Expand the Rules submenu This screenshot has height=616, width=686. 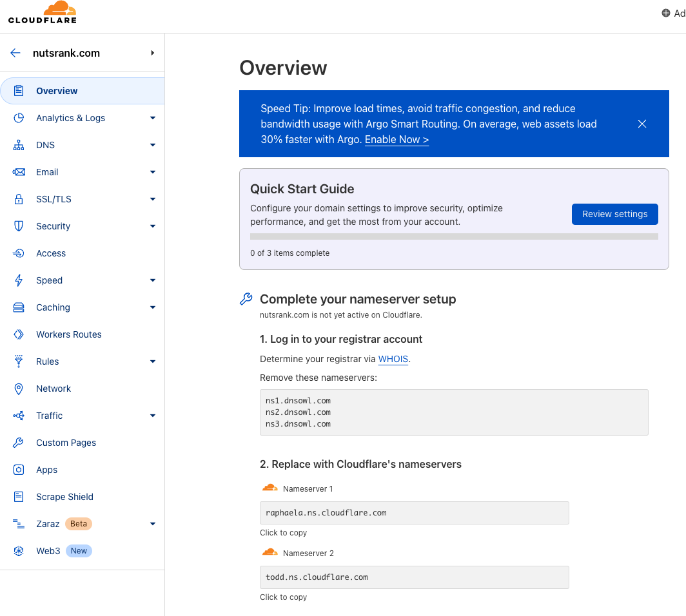pos(153,361)
